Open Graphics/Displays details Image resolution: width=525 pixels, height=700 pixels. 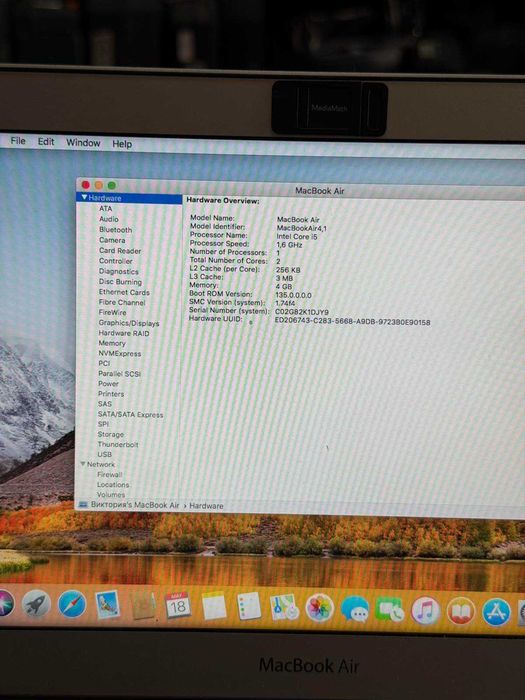[129, 323]
